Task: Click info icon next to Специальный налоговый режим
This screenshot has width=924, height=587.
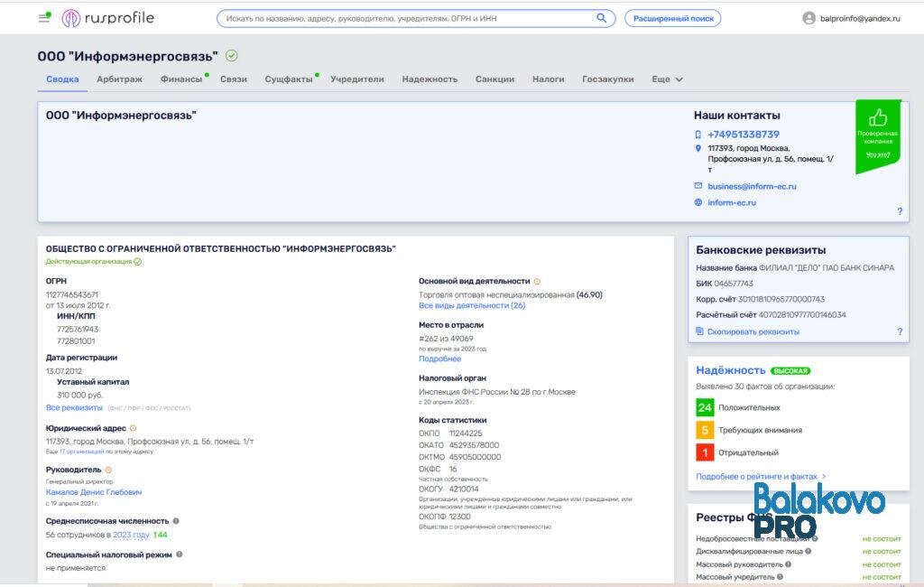Action: click(x=180, y=554)
